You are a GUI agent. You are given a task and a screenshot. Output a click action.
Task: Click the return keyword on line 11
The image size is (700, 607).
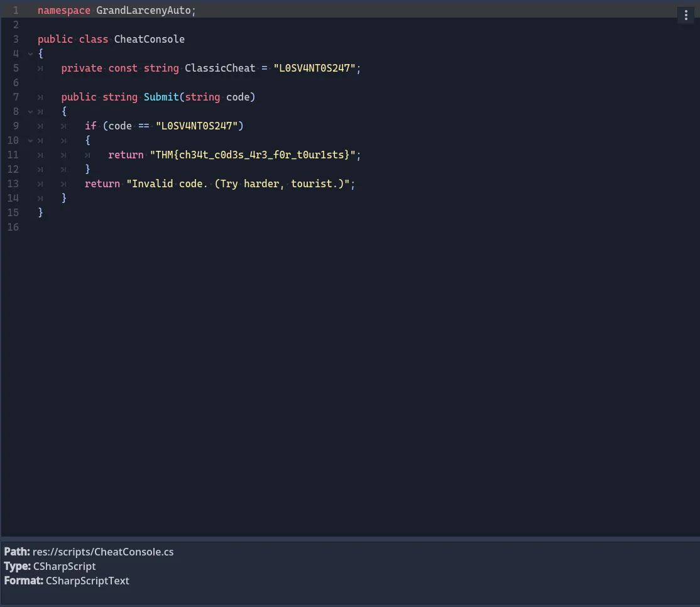pos(126,155)
